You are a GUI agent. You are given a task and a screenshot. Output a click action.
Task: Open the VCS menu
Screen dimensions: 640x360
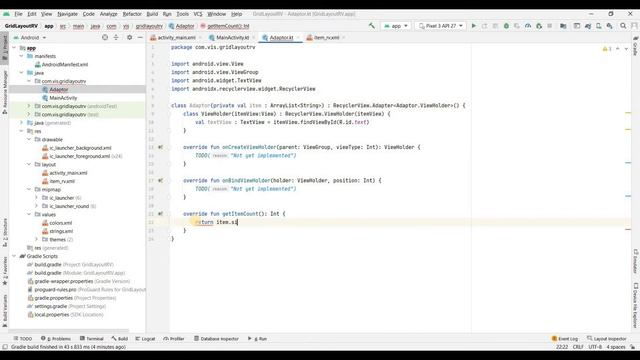click(x=198, y=14)
